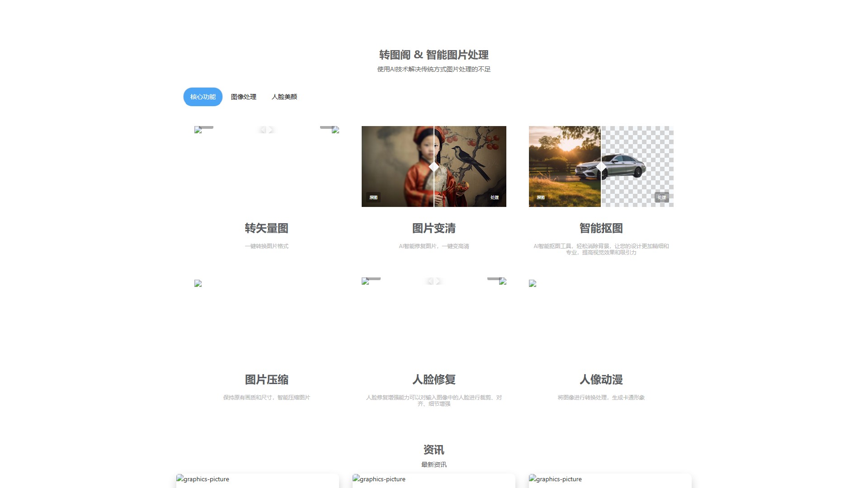This screenshot has width=868, height=488.
Task: Click the broken image icon in 图片压缩 card
Action: (x=198, y=283)
